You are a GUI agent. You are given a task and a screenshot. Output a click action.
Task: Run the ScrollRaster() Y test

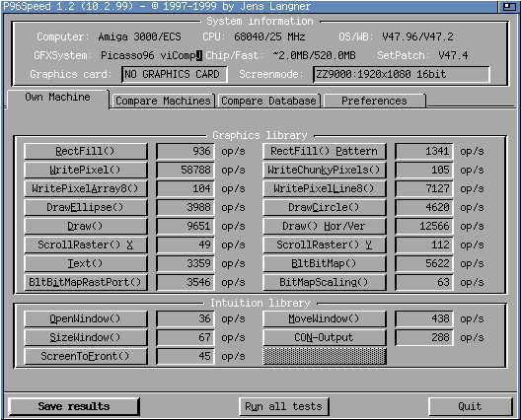[325, 245]
